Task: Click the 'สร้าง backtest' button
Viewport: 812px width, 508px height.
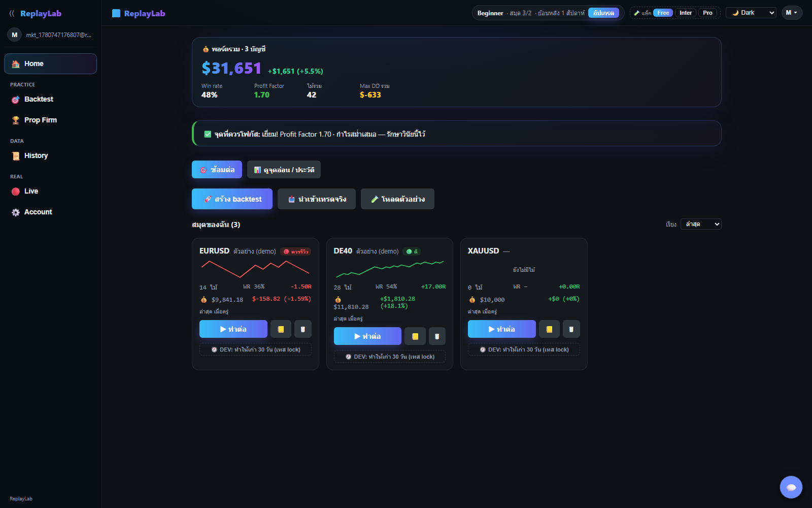Action: [232, 199]
